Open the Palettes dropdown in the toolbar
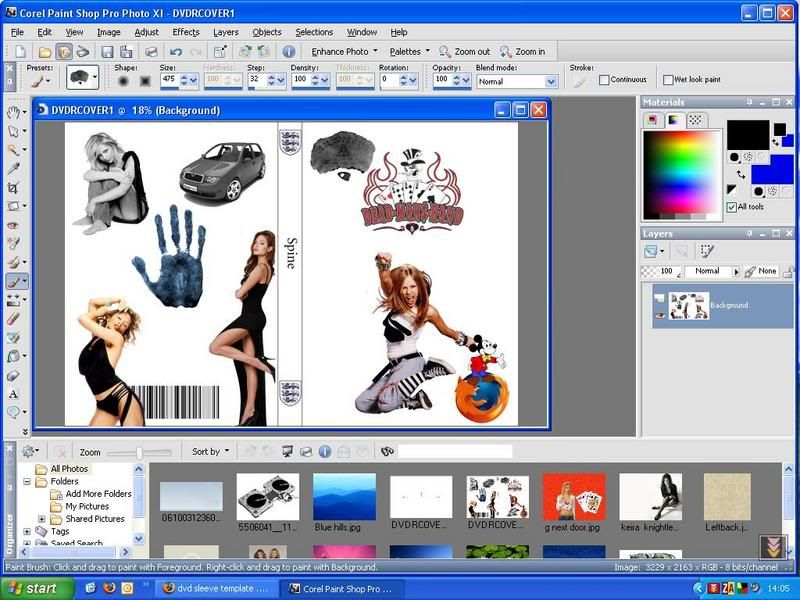 [x=410, y=52]
